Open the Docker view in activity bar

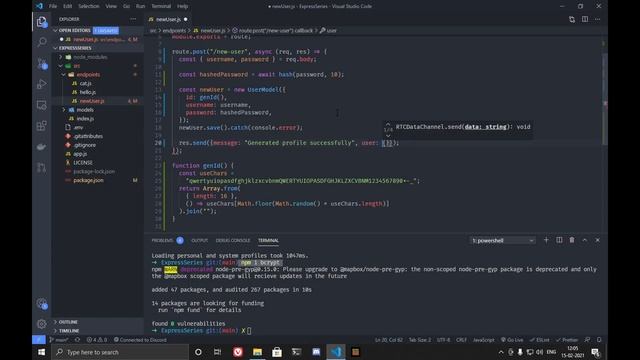[42, 147]
